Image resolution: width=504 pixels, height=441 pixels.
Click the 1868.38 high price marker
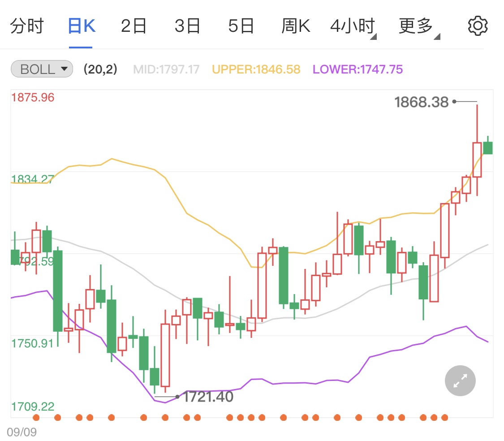[x=422, y=102]
